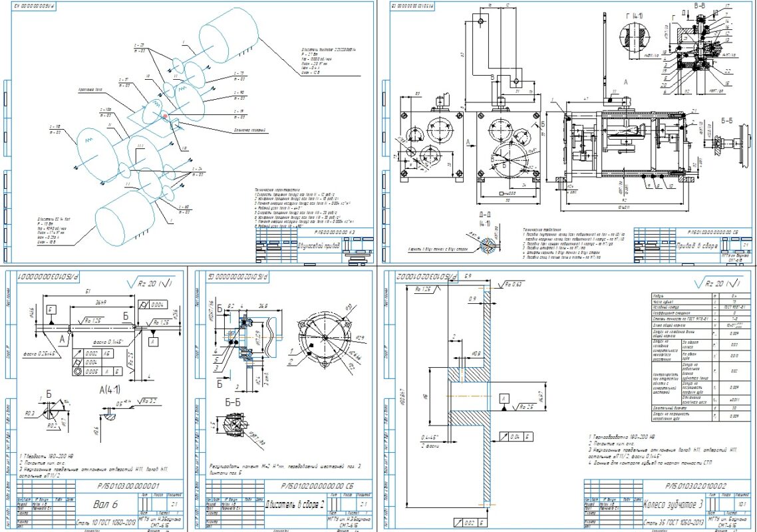This screenshot has width=757, height=532.
Task: Click position callout '10' under assembly side view
Action: (671, 186)
